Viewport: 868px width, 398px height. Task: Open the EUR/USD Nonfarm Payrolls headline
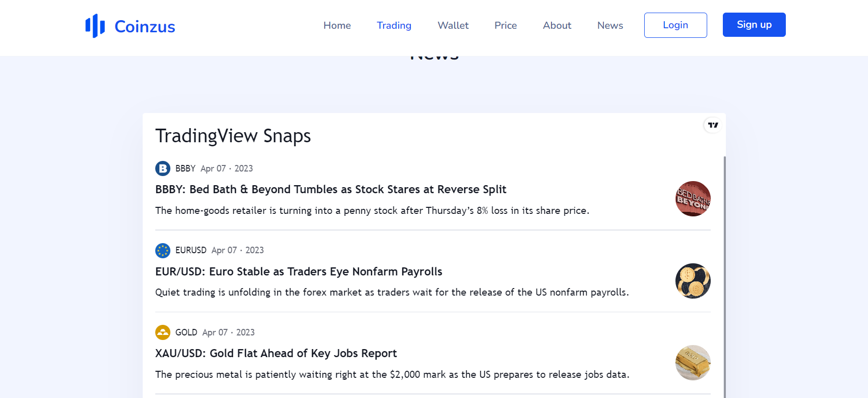[298, 272]
